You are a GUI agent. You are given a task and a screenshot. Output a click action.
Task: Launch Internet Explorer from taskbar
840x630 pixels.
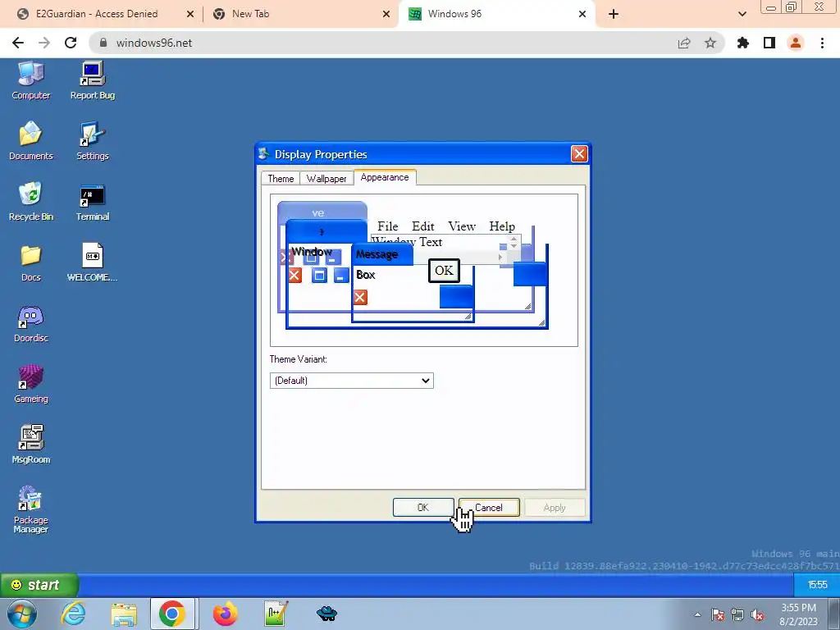point(73,614)
